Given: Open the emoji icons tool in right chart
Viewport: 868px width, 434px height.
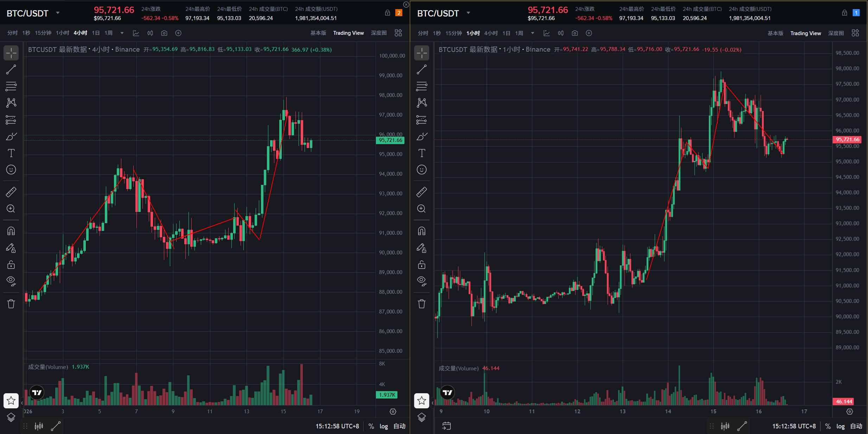Looking at the screenshot, I should [x=421, y=170].
